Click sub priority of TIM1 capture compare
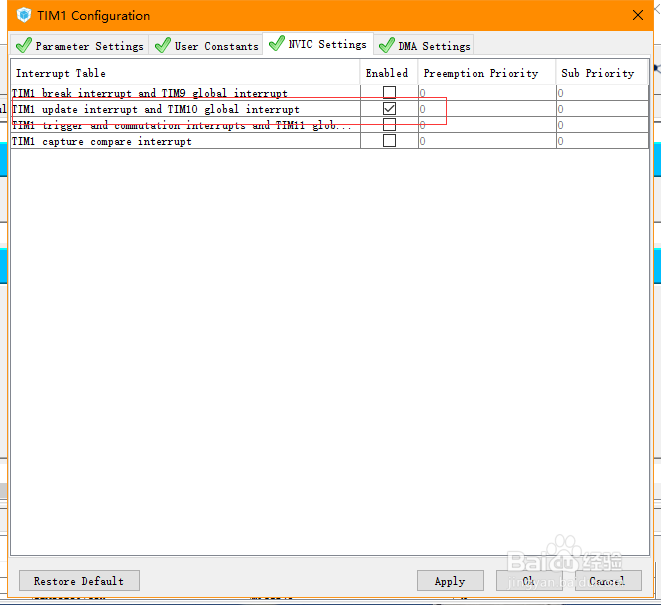 point(602,141)
